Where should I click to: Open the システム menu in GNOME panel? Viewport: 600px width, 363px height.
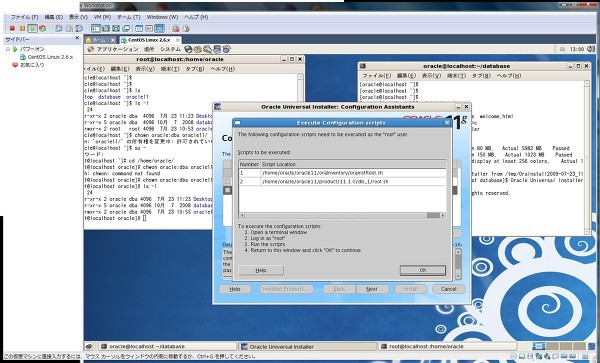[x=170, y=49]
